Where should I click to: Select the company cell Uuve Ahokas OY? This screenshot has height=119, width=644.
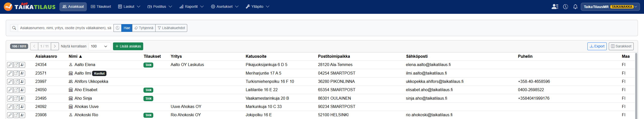coord(186,106)
